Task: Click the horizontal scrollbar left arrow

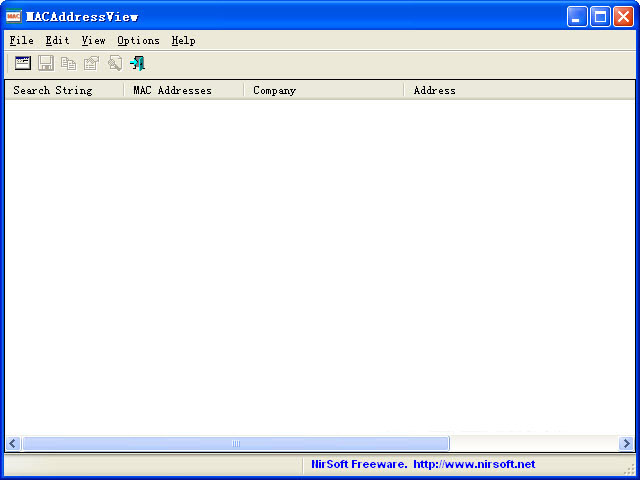Action: click(x=13, y=443)
